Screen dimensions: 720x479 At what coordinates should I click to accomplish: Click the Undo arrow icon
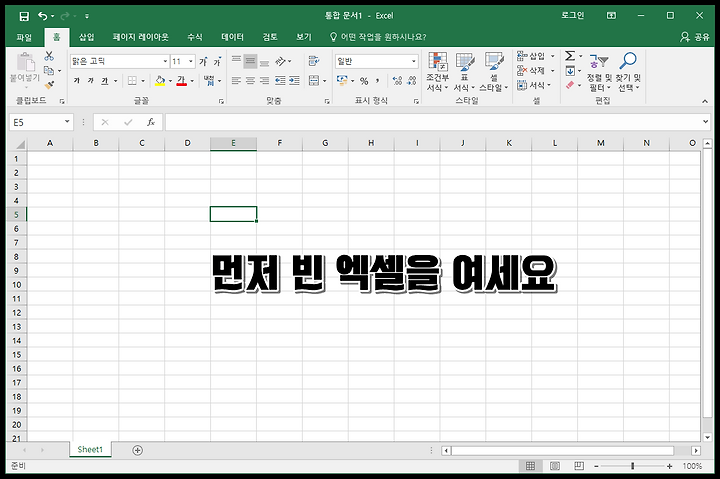pos(42,16)
